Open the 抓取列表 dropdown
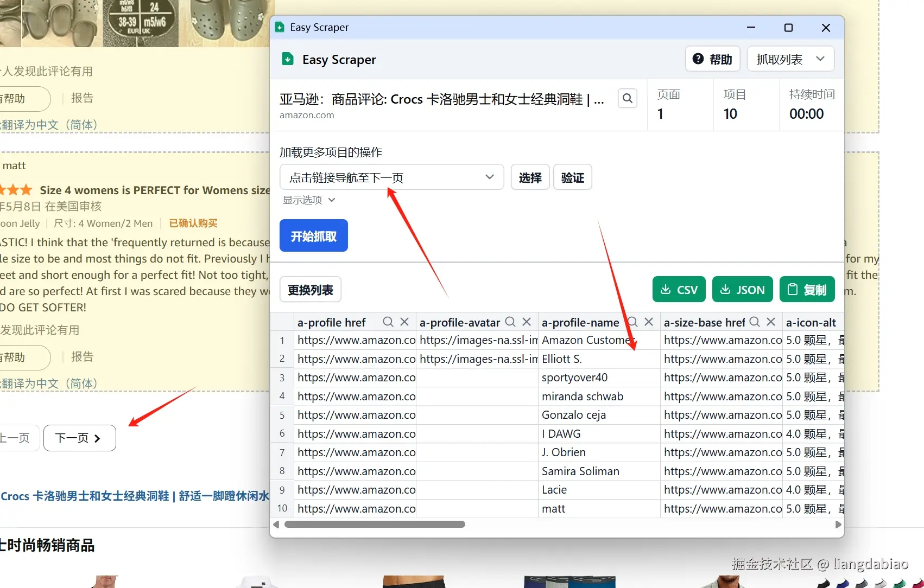 (790, 59)
